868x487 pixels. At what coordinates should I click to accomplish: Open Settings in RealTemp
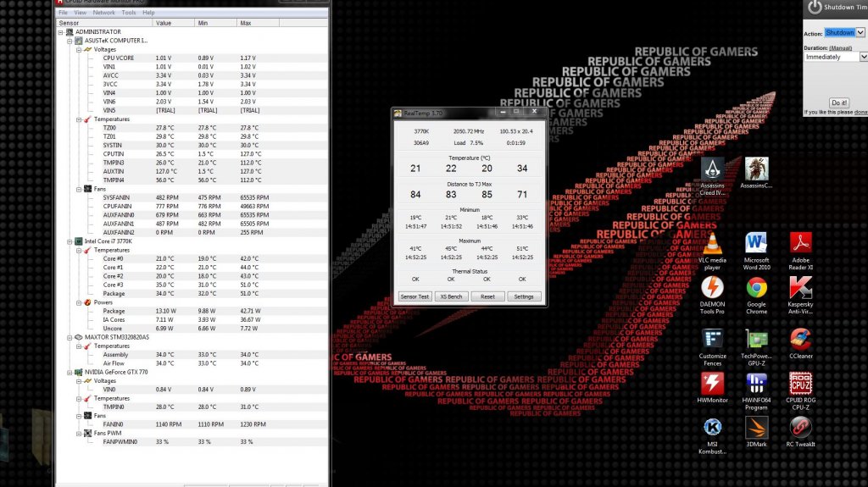(x=524, y=296)
